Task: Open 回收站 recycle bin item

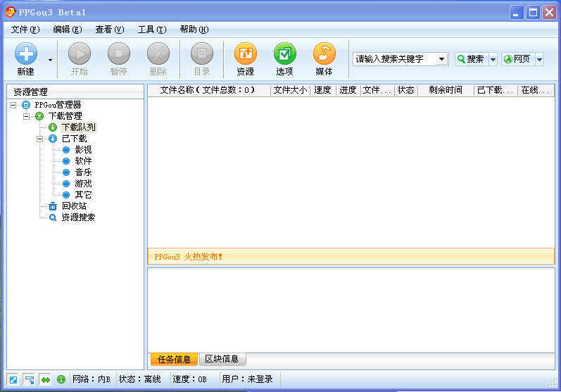Action: (x=74, y=206)
